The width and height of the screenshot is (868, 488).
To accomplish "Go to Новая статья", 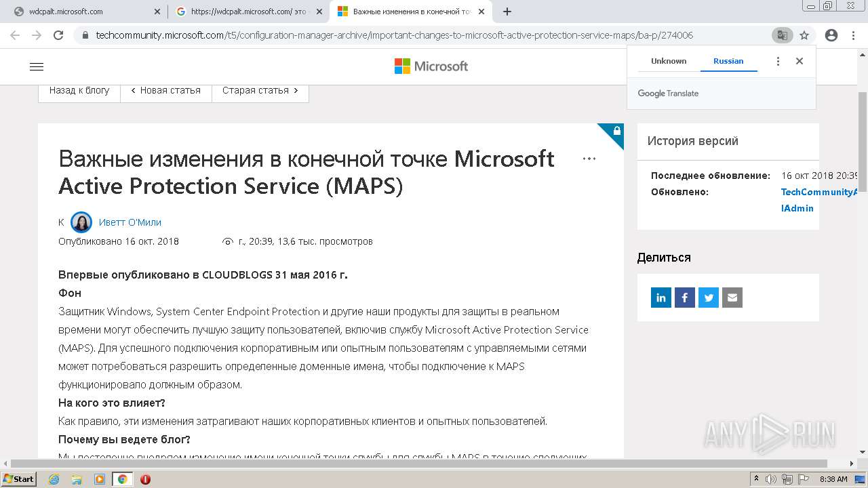I will tap(166, 90).
